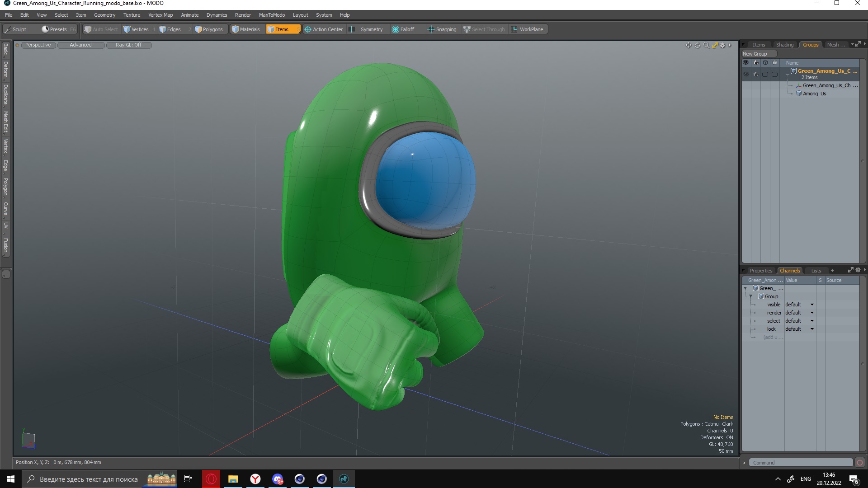Screen dimensions: 868x488
Task: Open the Geometry menu
Action: [x=104, y=15]
